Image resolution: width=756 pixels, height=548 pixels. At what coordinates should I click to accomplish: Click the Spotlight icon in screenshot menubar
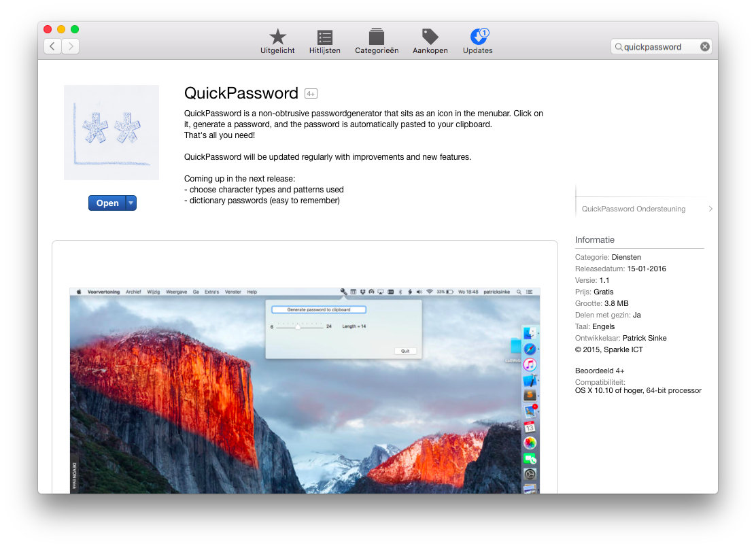coord(519,292)
